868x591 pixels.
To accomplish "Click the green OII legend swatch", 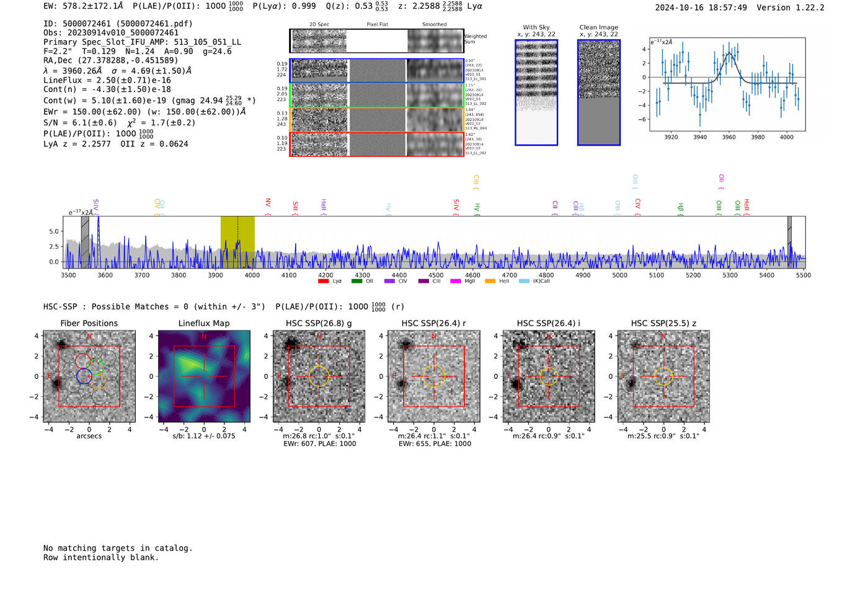I will click(x=356, y=281).
